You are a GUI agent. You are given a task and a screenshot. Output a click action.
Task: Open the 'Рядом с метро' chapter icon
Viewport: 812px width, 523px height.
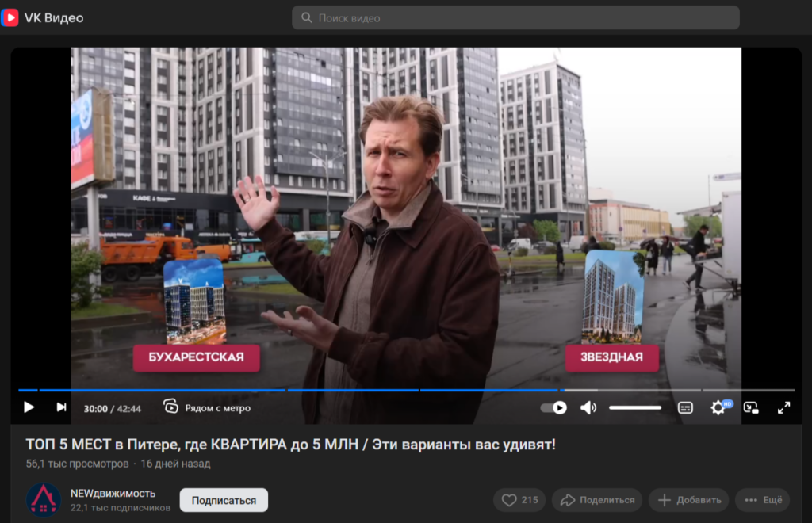[x=170, y=407]
